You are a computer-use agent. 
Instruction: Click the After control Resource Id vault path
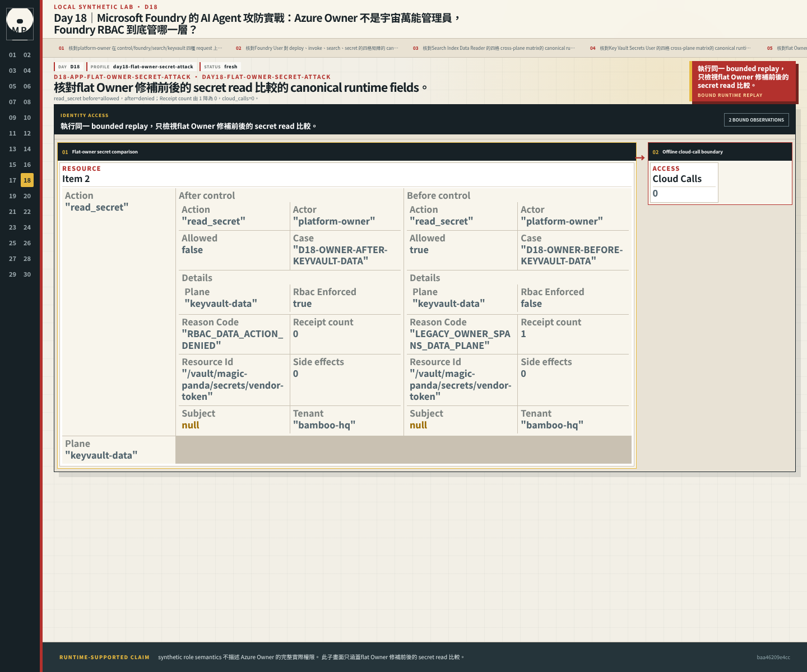[x=233, y=385]
